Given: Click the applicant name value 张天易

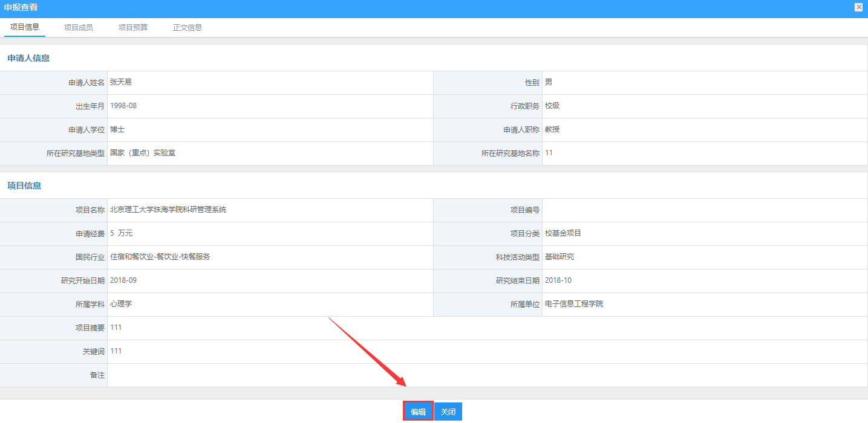Looking at the screenshot, I should 121,82.
